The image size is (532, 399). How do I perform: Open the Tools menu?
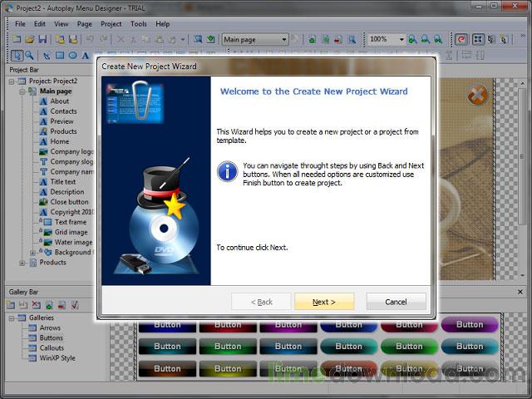pyautogui.click(x=138, y=24)
